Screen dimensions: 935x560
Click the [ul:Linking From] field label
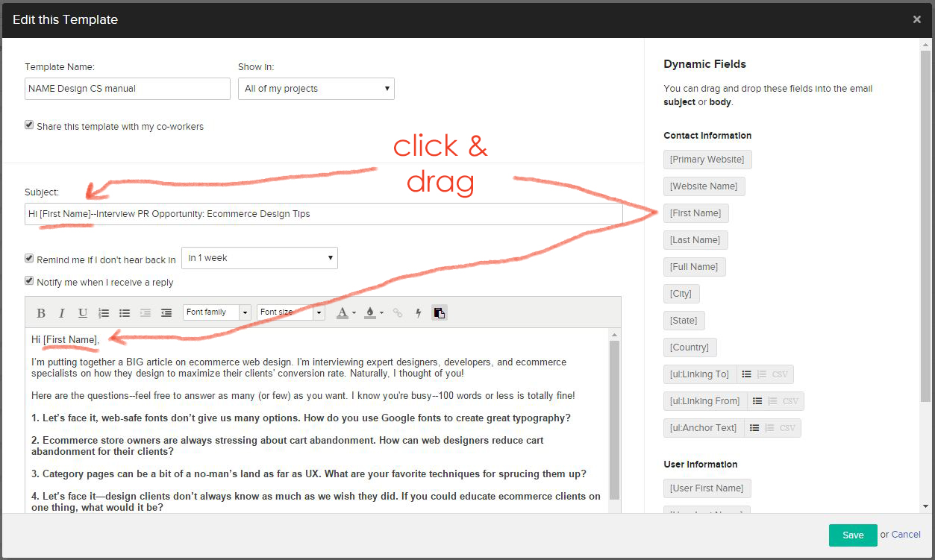[705, 401]
